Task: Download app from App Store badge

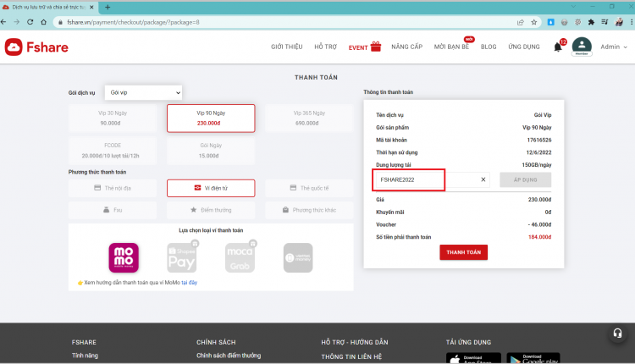Action: click(x=473, y=358)
